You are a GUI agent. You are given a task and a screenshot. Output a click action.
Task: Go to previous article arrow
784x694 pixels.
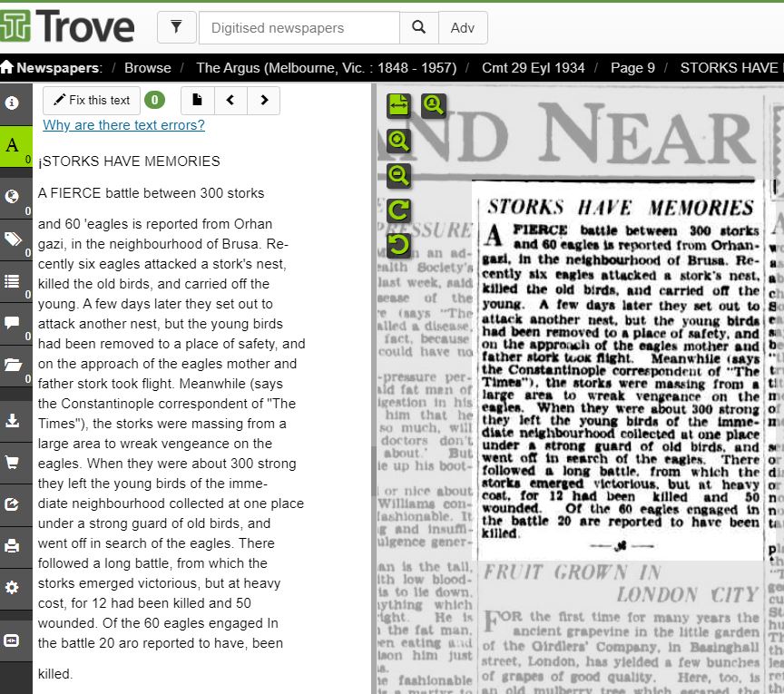click(x=230, y=100)
